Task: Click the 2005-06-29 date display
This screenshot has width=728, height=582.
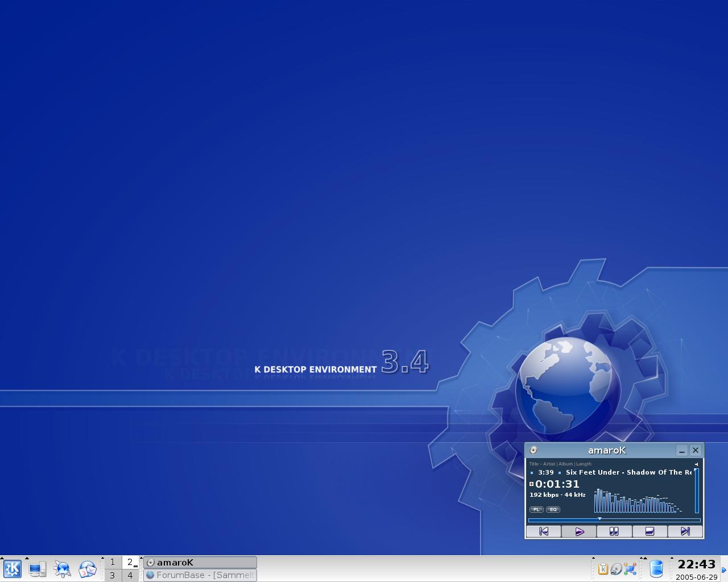Action: 696,577
